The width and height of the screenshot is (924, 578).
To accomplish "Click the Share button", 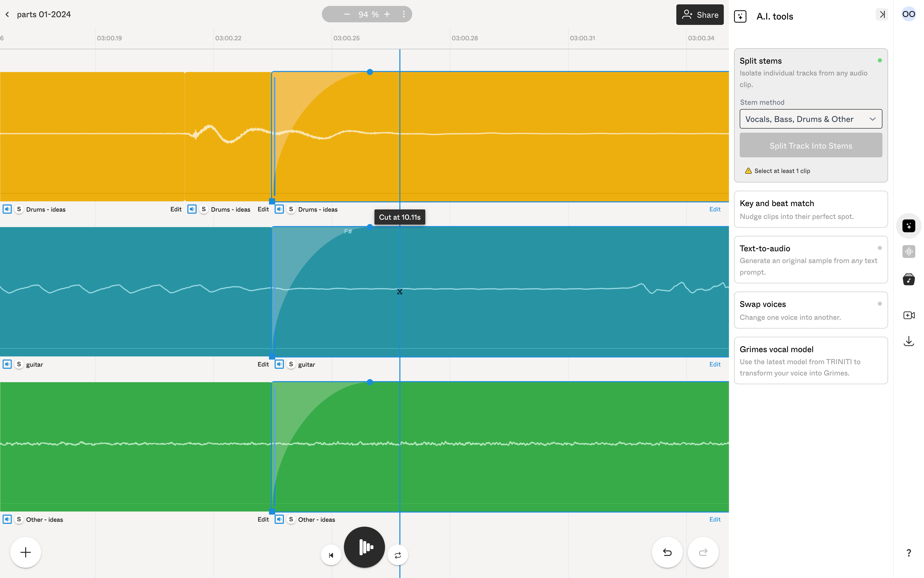I will pyautogui.click(x=700, y=15).
